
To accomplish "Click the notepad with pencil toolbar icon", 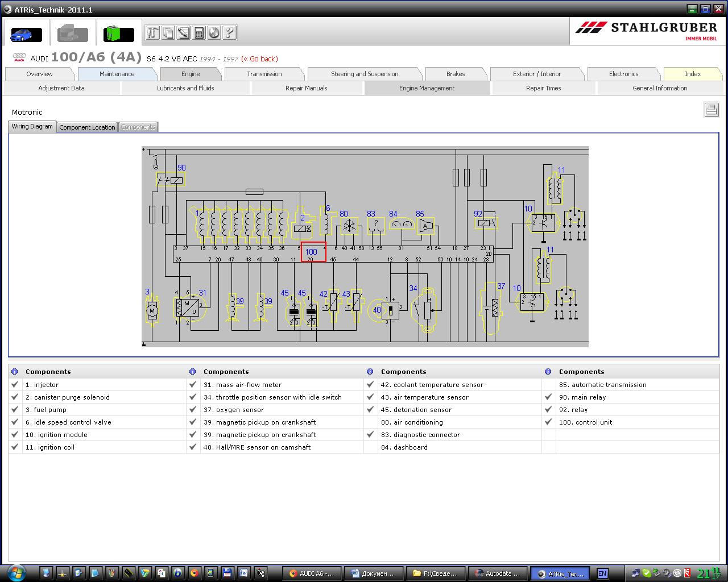I will click(183, 33).
